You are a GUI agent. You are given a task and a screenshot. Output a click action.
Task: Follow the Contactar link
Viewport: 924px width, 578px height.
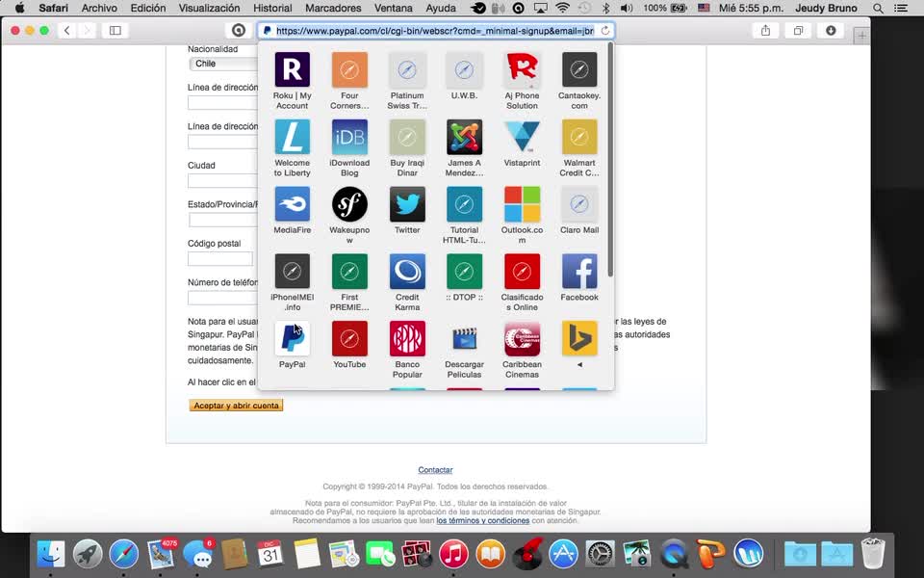(435, 470)
